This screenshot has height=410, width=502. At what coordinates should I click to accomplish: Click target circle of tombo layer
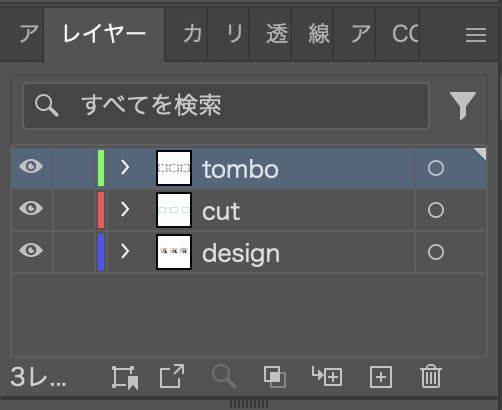(x=436, y=168)
